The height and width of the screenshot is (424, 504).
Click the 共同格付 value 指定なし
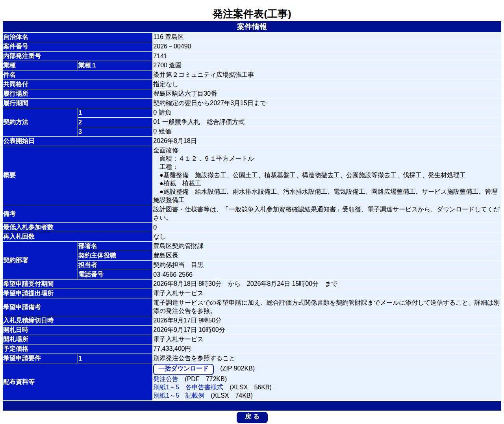coord(165,84)
